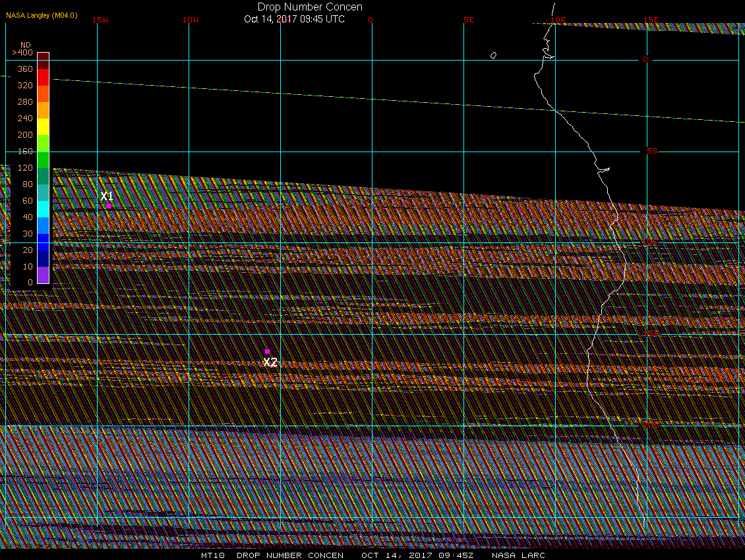Click the 5E longitude label
This screenshot has height=560, width=745.
(x=469, y=20)
